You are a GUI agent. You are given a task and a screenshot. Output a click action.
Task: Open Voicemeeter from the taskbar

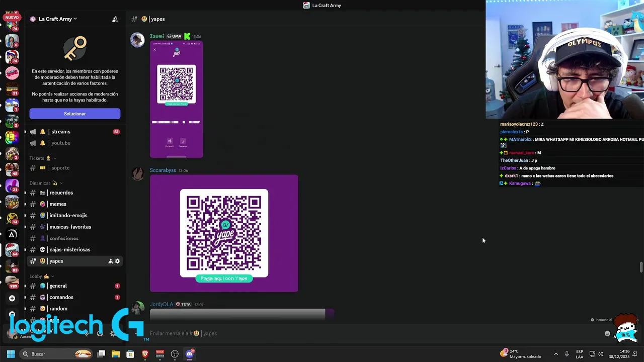click(160, 354)
